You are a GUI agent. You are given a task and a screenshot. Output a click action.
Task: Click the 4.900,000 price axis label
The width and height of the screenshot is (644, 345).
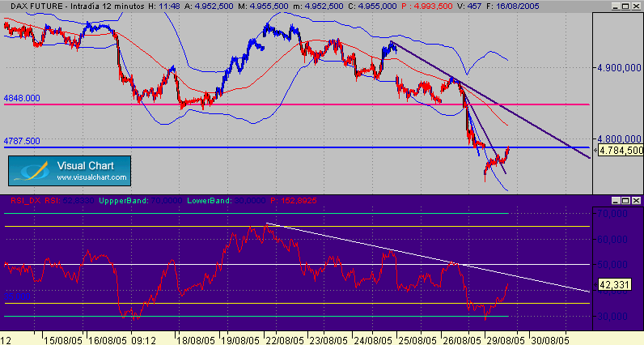click(x=619, y=67)
